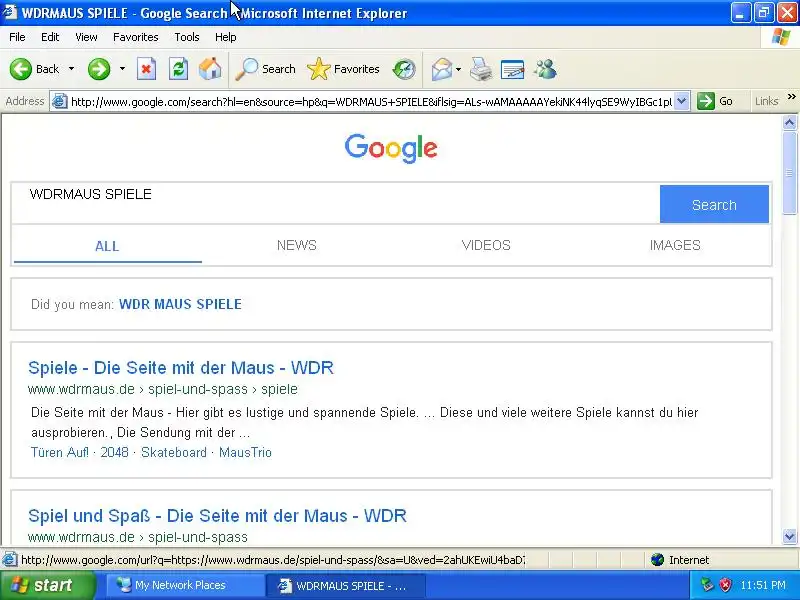800x600 pixels.
Task: Open the Favorites menu in the menu bar
Action: (x=136, y=37)
